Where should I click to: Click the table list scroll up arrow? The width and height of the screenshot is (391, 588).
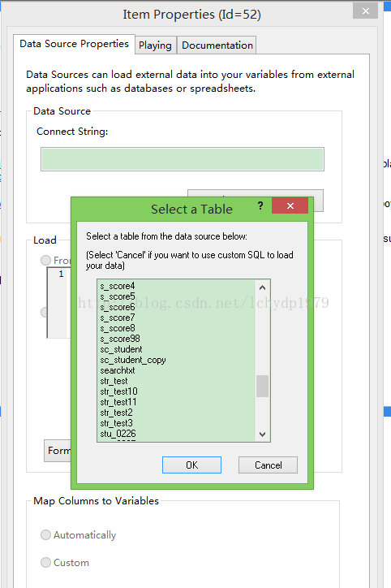pos(263,288)
